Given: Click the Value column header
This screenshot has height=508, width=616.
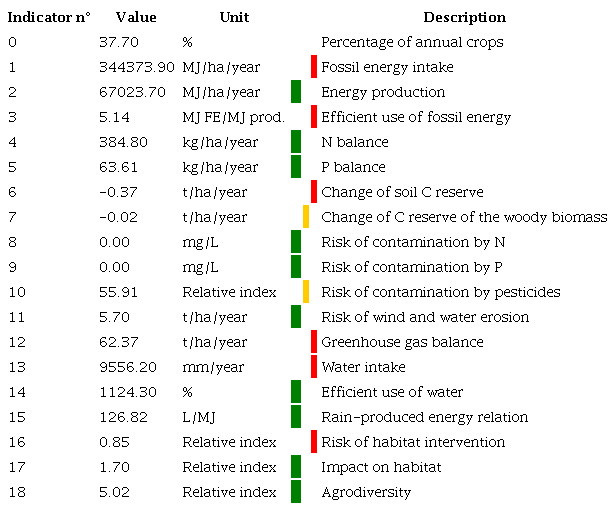Looking at the screenshot, I should (x=136, y=17).
